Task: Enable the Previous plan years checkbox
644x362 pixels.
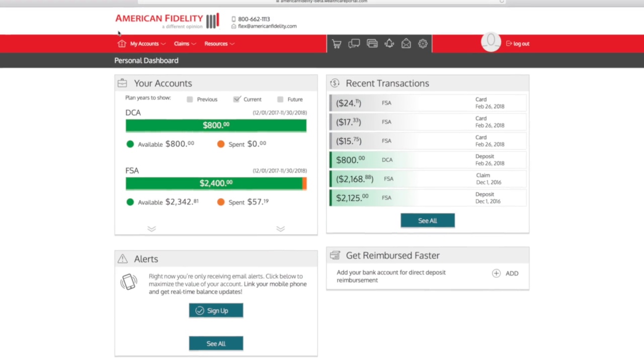Action: pos(190,100)
